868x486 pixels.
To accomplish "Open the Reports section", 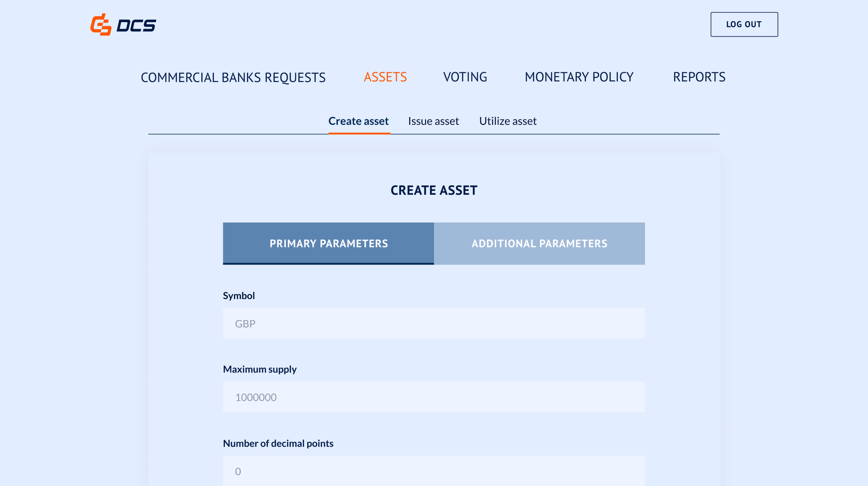I will click(699, 77).
